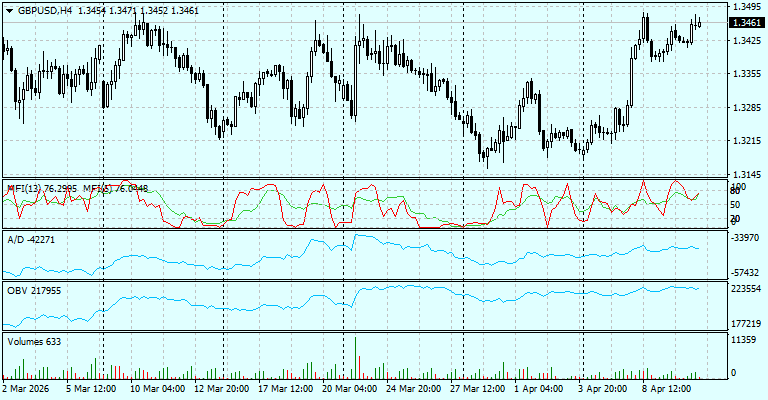The image size is (768, 400).
Task: Click the 12 Mar 20:00 time label
Action: click(x=221, y=389)
